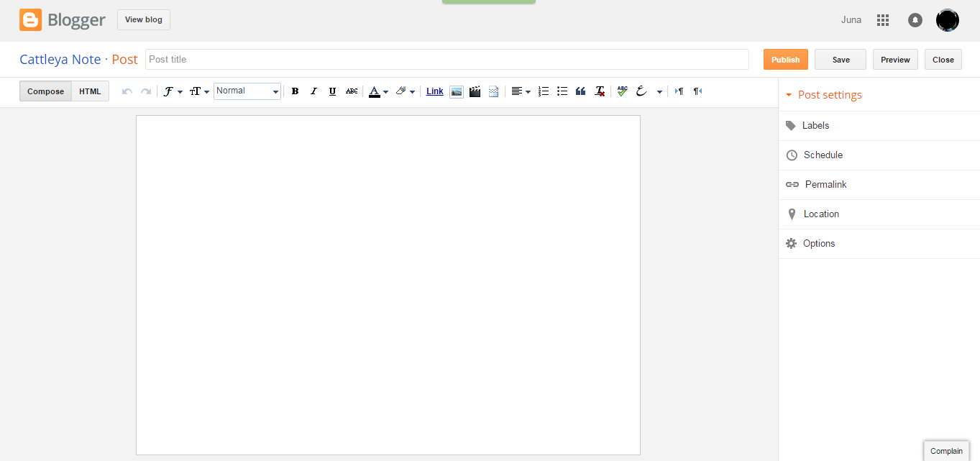This screenshot has height=461, width=980.
Task: Open the Normal heading format dropdown
Action: pyautogui.click(x=247, y=91)
